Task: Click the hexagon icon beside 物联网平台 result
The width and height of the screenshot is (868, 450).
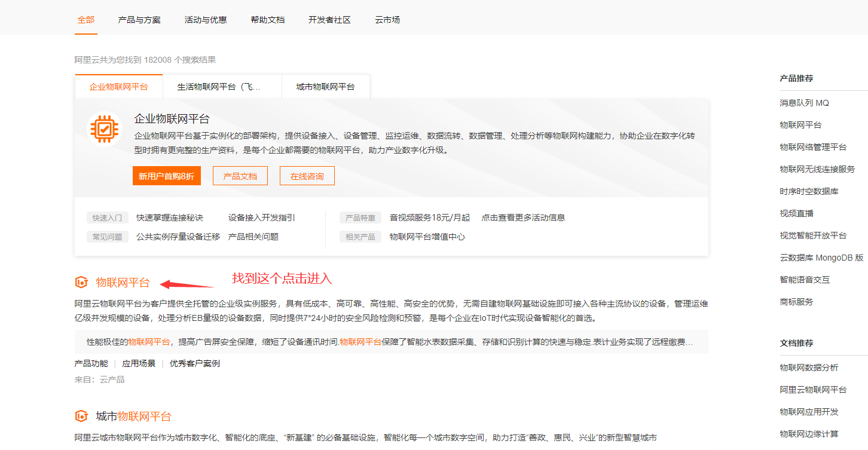Action: click(x=81, y=282)
